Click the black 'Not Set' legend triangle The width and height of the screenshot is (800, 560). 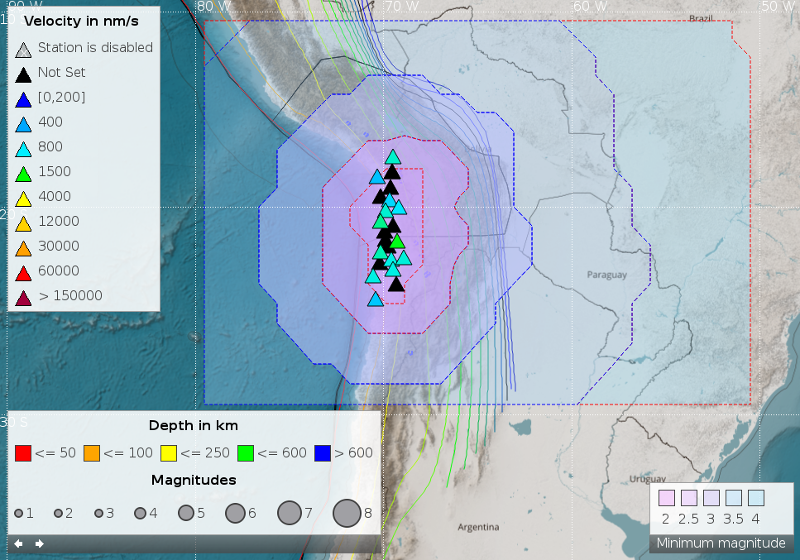tap(24, 73)
